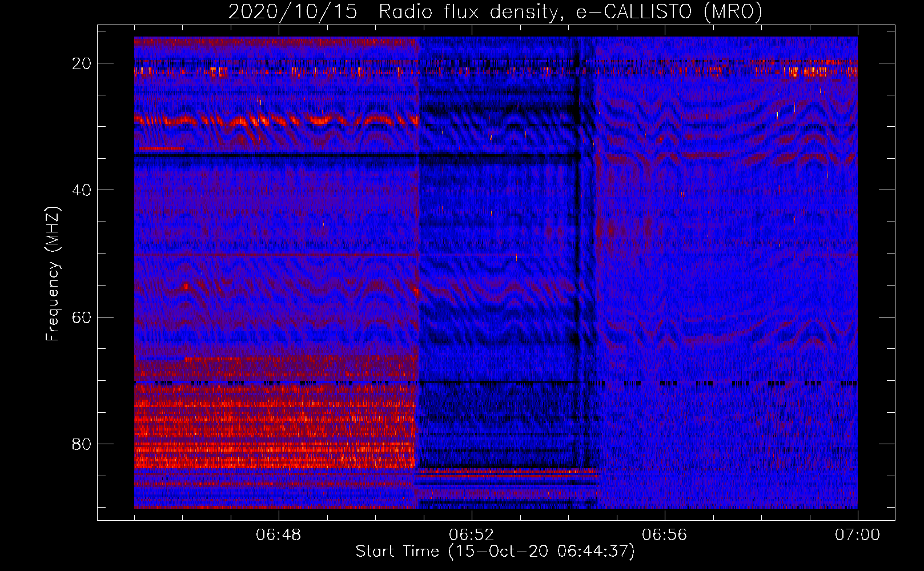This screenshot has width=924, height=571.
Task: Select the 'Frequency (MHZ)' axis label
Action: point(53,274)
